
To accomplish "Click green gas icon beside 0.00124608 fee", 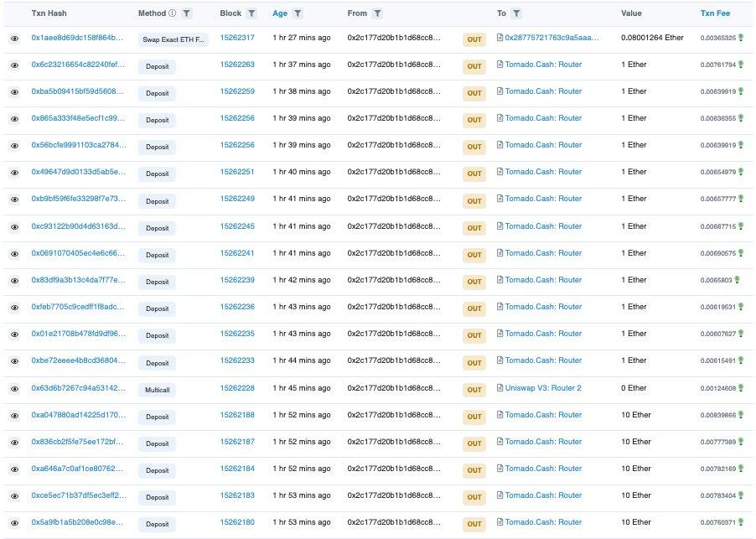I will click(740, 387).
